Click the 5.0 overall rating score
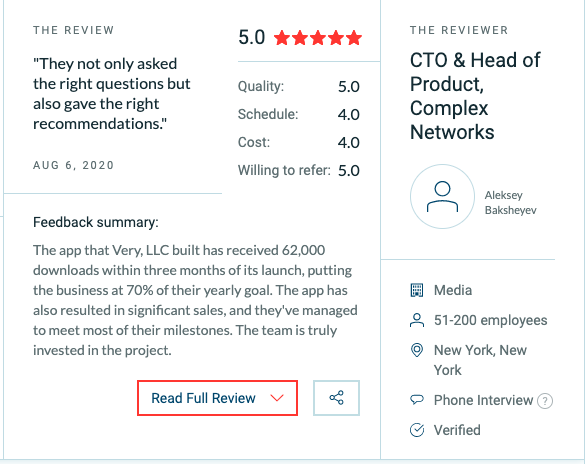585x464 pixels. (252, 37)
